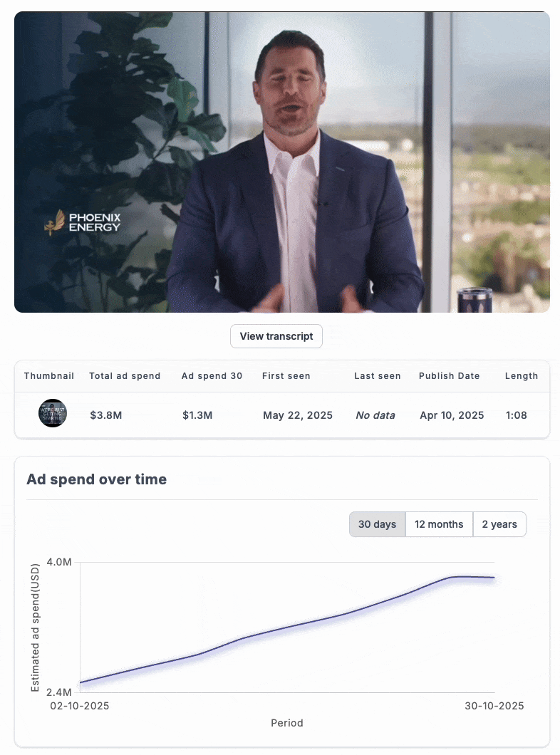The height and width of the screenshot is (755, 560).
Task: Select the $3.8M total ad spend value
Action: click(106, 415)
